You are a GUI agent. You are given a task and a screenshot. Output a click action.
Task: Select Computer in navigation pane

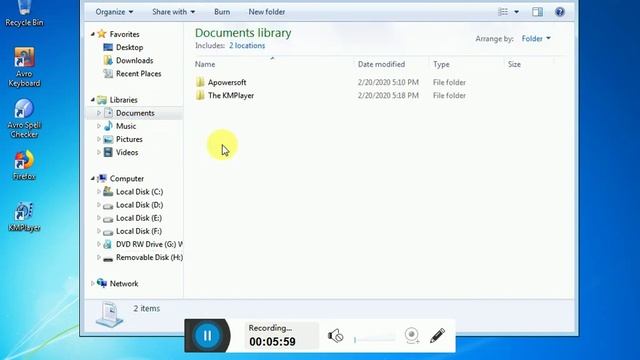(x=127, y=178)
